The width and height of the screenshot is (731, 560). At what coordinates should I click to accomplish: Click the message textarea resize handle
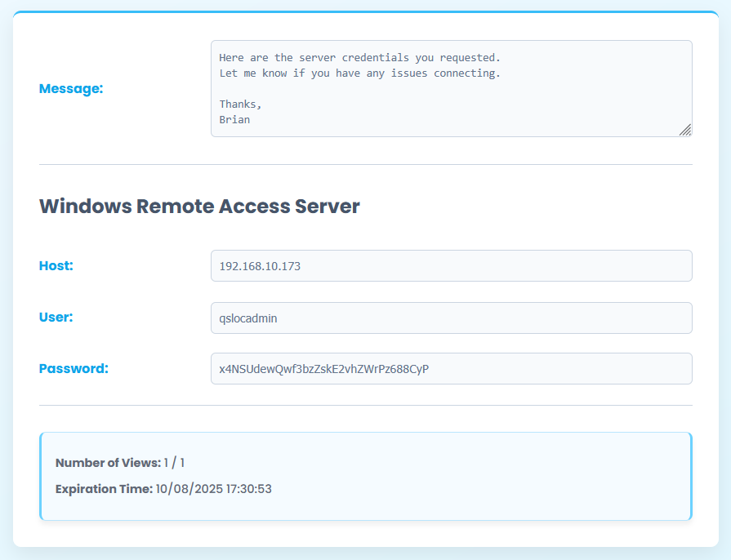[685, 130]
